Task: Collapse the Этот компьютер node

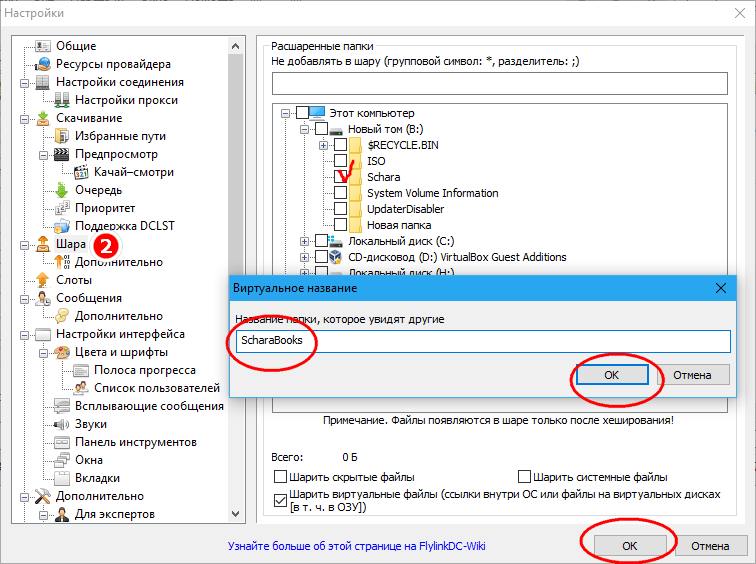Action: tap(285, 113)
